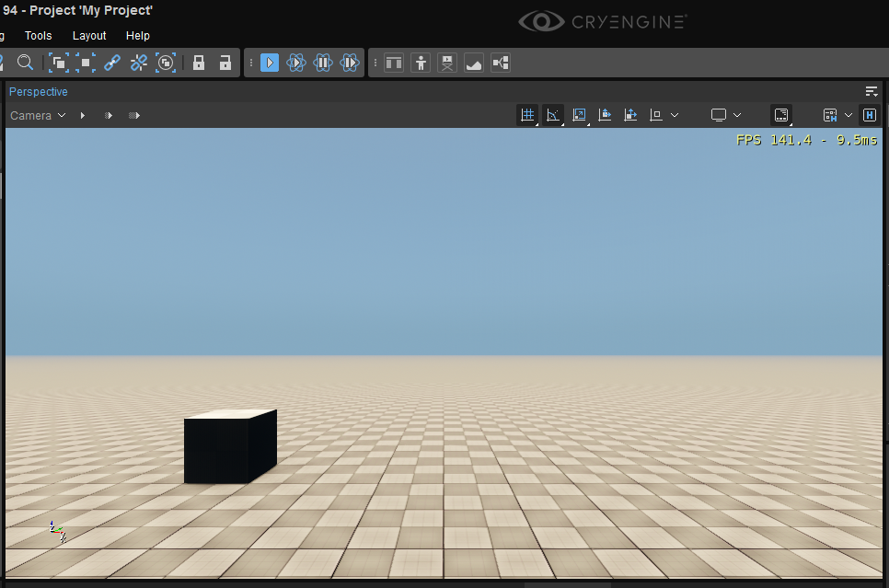The width and height of the screenshot is (889, 588).
Task: Click the display monitor icon
Action: pos(719,115)
